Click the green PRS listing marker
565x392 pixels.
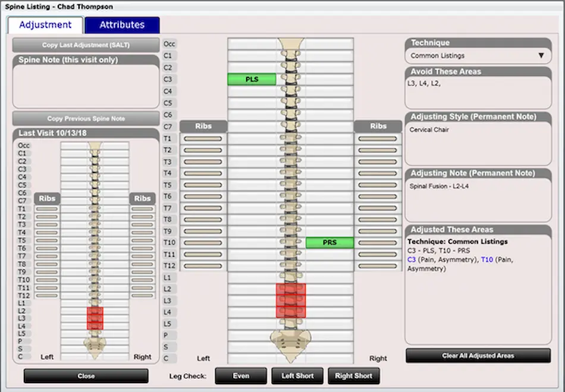point(329,242)
